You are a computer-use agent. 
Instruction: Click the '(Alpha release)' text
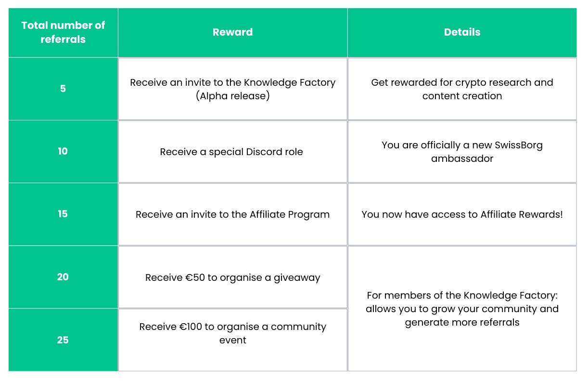[x=233, y=96]
